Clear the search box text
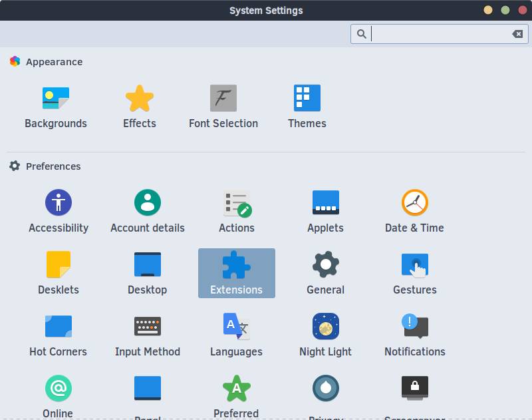The image size is (532, 420). (x=517, y=34)
